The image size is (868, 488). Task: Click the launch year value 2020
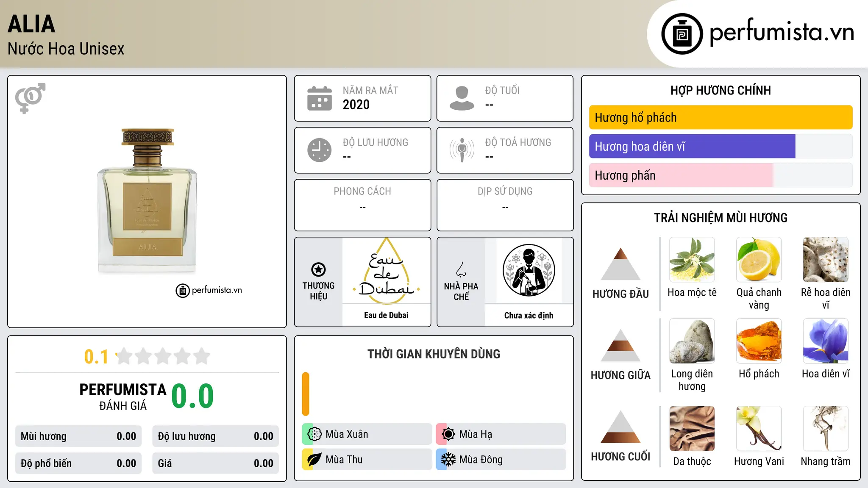356,105
